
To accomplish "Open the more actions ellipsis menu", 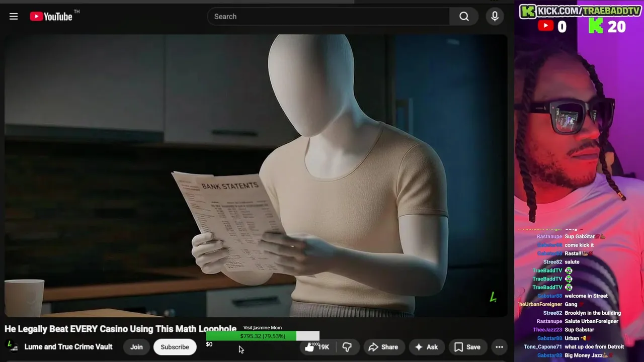I will pos(499,347).
